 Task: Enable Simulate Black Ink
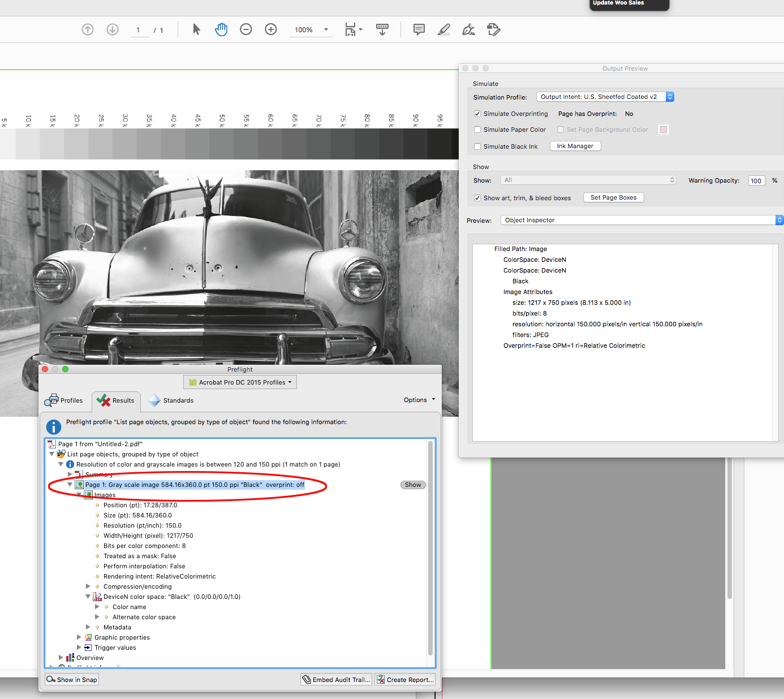tap(477, 146)
